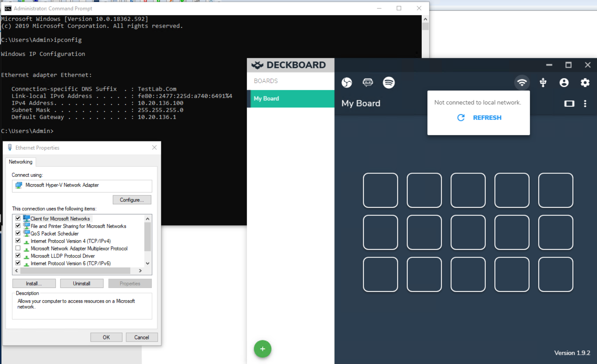Open the account profile icon in Deckboard
597x364 pixels.
coord(564,82)
